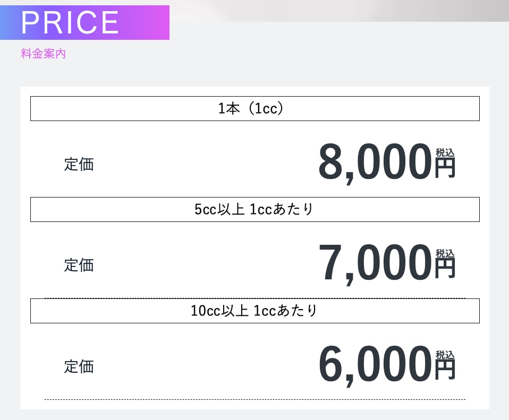Click the 円 symbol after 7,000
The width and height of the screenshot is (509, 420).
445,269
